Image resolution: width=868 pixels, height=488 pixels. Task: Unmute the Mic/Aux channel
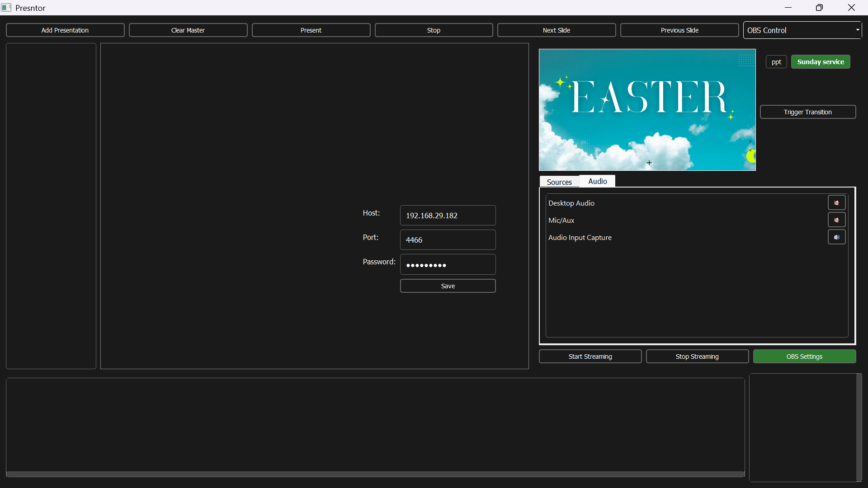point(836,220)
